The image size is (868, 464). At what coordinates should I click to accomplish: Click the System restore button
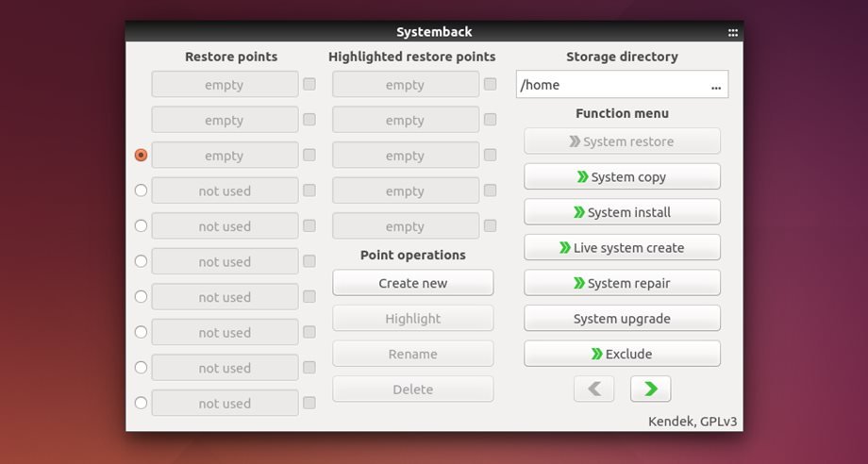(x=622, y=141)
